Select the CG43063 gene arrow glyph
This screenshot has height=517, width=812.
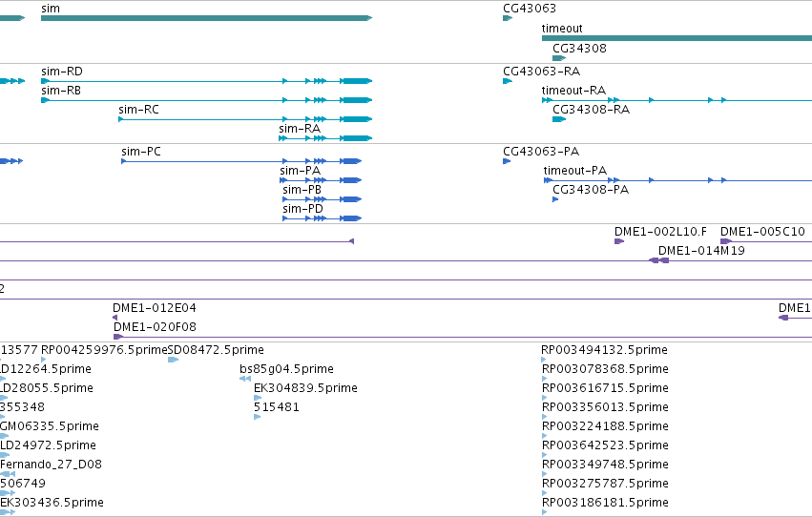pos(508,19)
